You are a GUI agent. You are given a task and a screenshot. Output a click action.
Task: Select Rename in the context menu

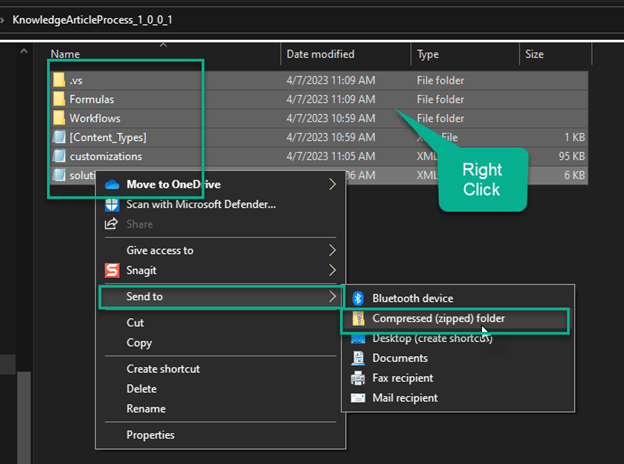(146, 408)
